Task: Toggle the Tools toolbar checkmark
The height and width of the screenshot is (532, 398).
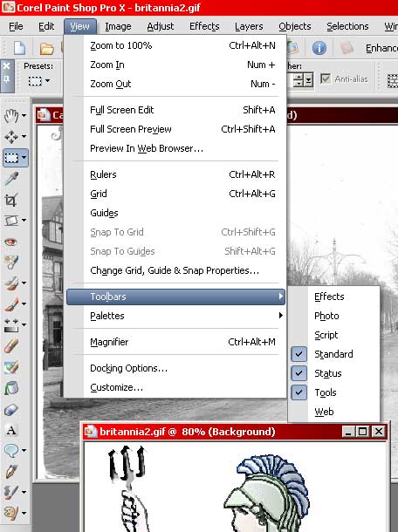Action: [298, 392]
